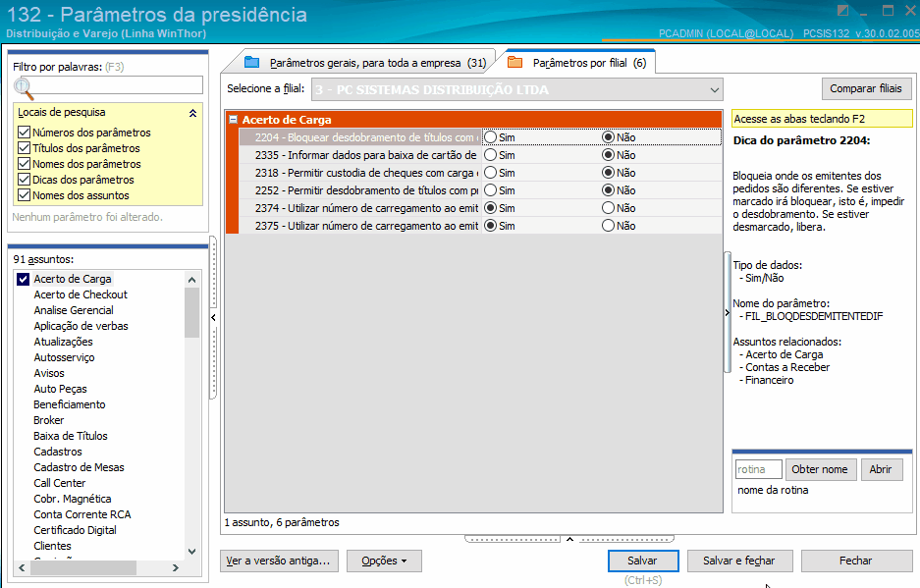Viewport: 920px width, 588px height.
Task: Click parameter row 2335 Informar dados para baixa
Action: (480, 155)
